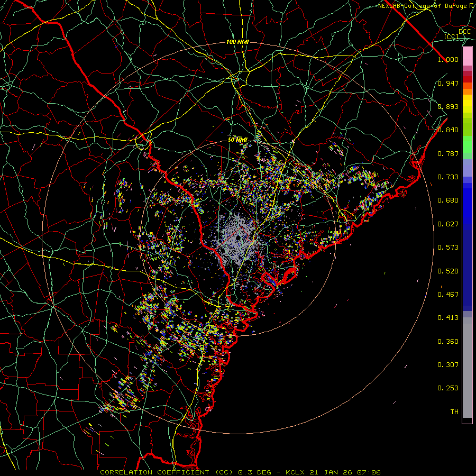Click the 0.947 scale value
The image size is (476, 476).
pos(448,83)
